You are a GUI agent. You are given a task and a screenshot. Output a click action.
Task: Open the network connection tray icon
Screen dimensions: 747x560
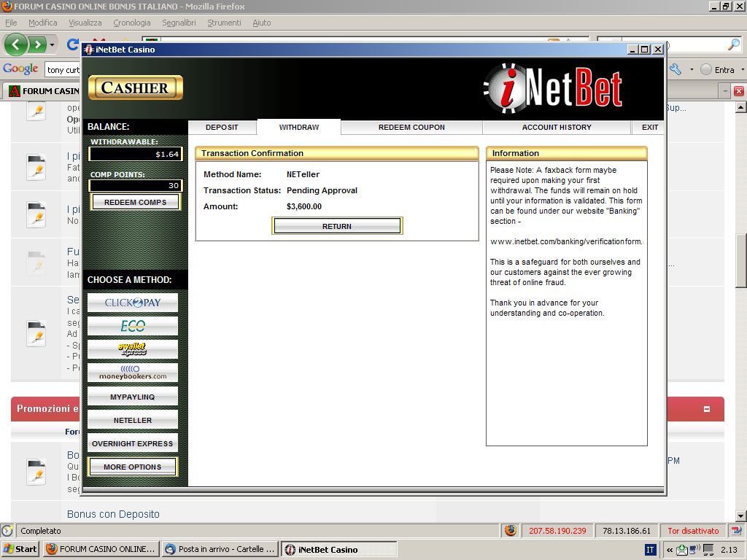point(694,550)
